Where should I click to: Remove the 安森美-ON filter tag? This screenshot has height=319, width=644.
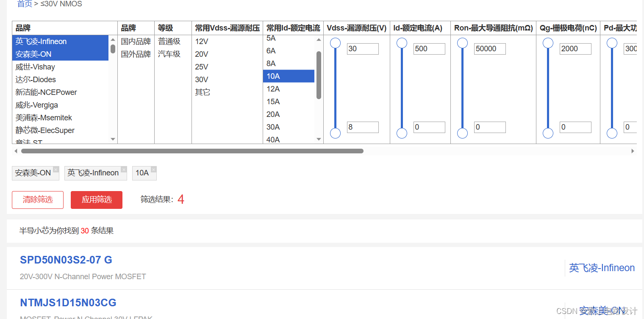tap(56, 169)
